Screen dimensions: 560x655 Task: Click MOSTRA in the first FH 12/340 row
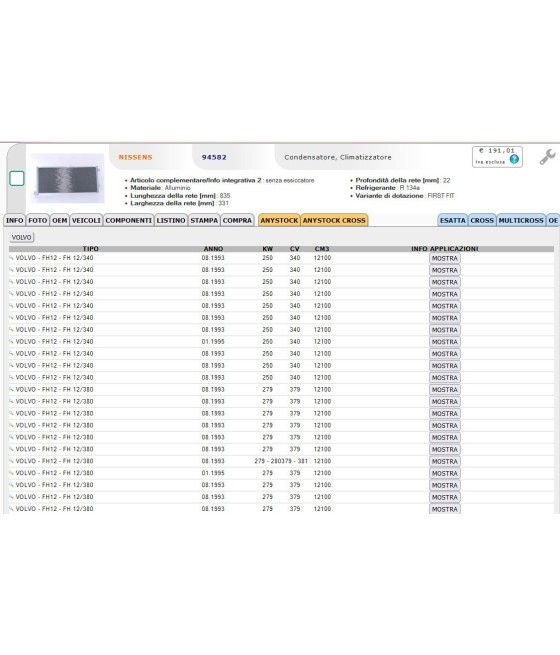pos(445,259)
